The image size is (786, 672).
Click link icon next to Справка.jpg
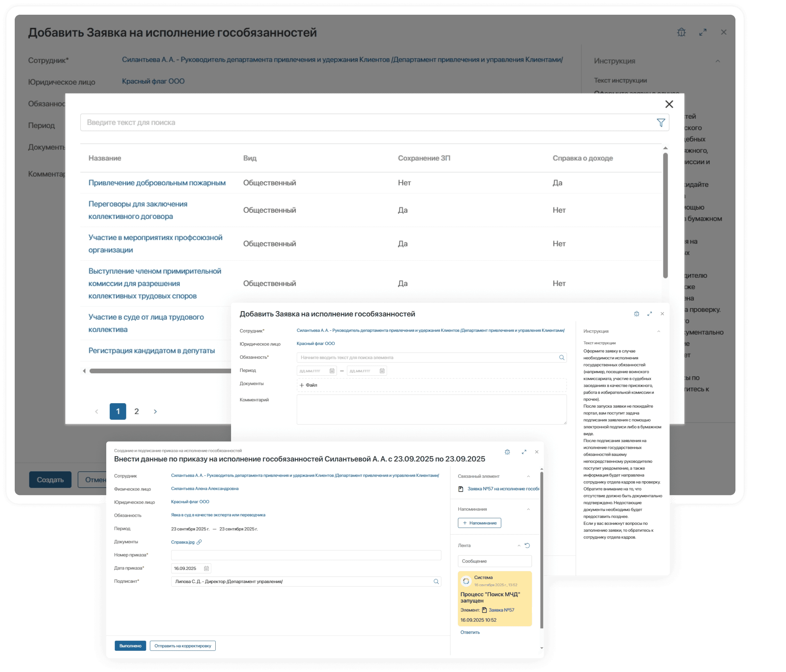coord(199,542)
